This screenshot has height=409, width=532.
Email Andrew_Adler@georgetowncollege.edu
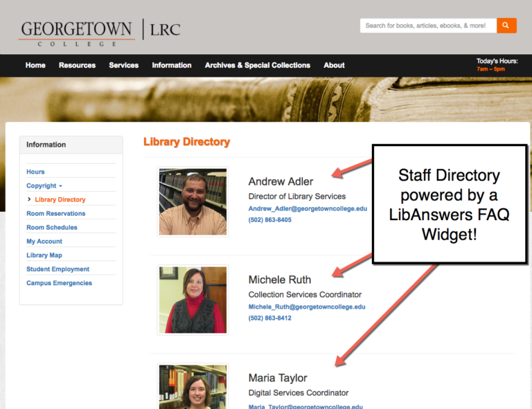308,209
